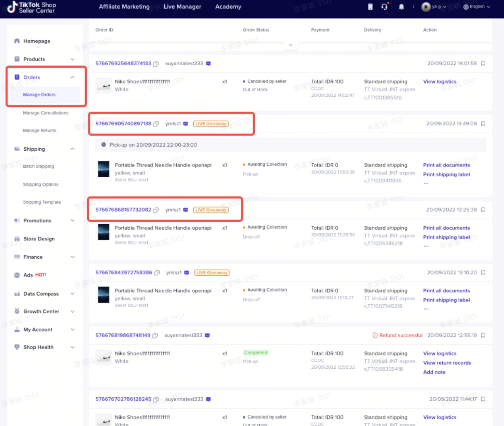Bookmark the order dated 20/09/2022 14:01:58
The width and height of the screenshot is (504, 426).
click(x=483, y=64)
